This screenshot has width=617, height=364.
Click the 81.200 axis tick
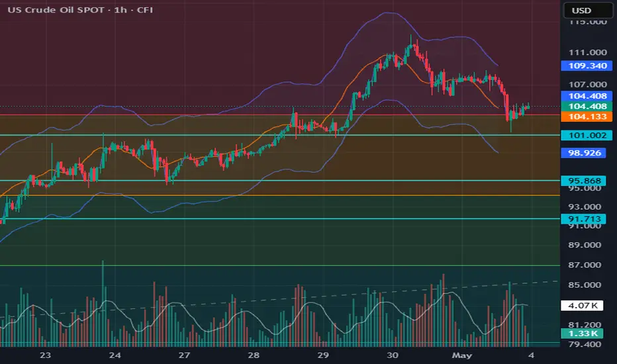(x=585, y=325)
